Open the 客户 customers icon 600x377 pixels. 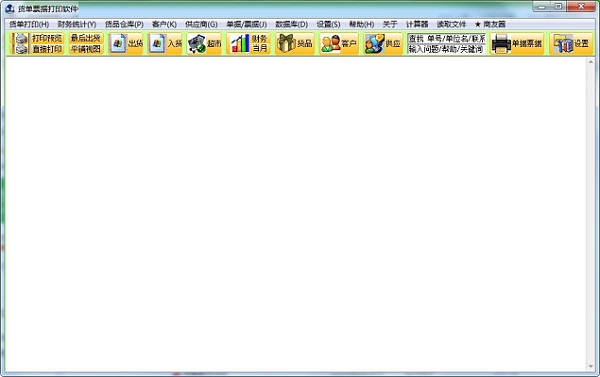click(x=339, y=43)
